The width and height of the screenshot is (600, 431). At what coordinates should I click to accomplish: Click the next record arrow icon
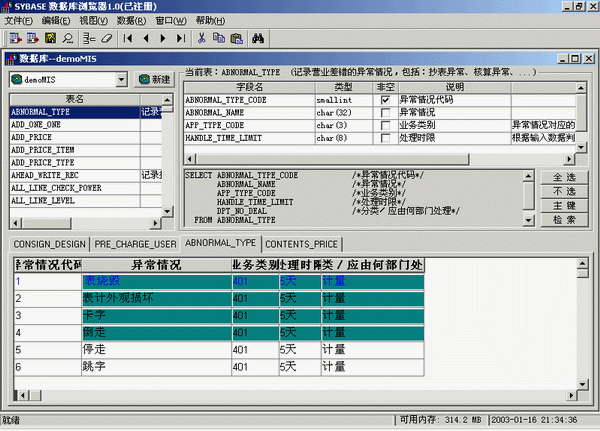(162, 38)
